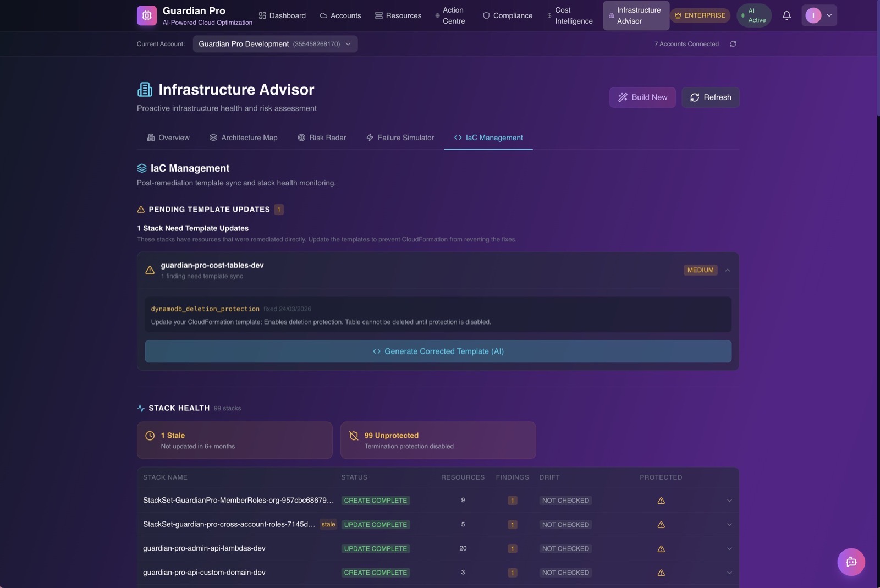Expand the guardian-pro-api-custom-domain-dev stack row
The height and width of the screenshot is (588, 880).
729,572
